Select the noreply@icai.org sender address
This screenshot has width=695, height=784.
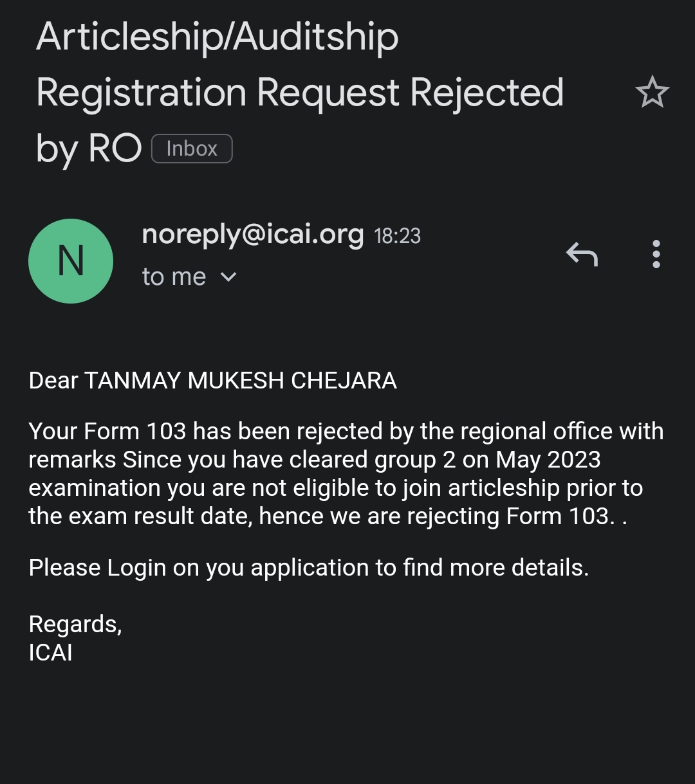pyautogui.click(x=252, y=234)
